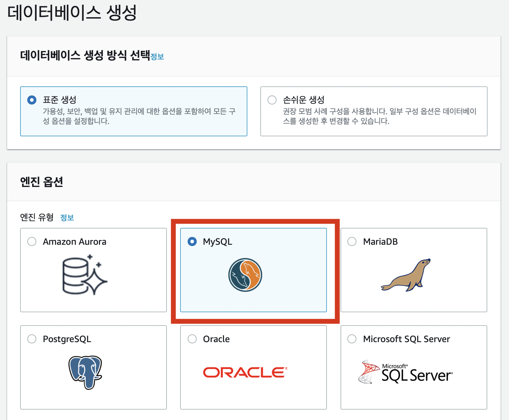Screen dimensions: 509x420
Task: Choose the PostgreSQL engine radio button
Action: click(32, 339)
